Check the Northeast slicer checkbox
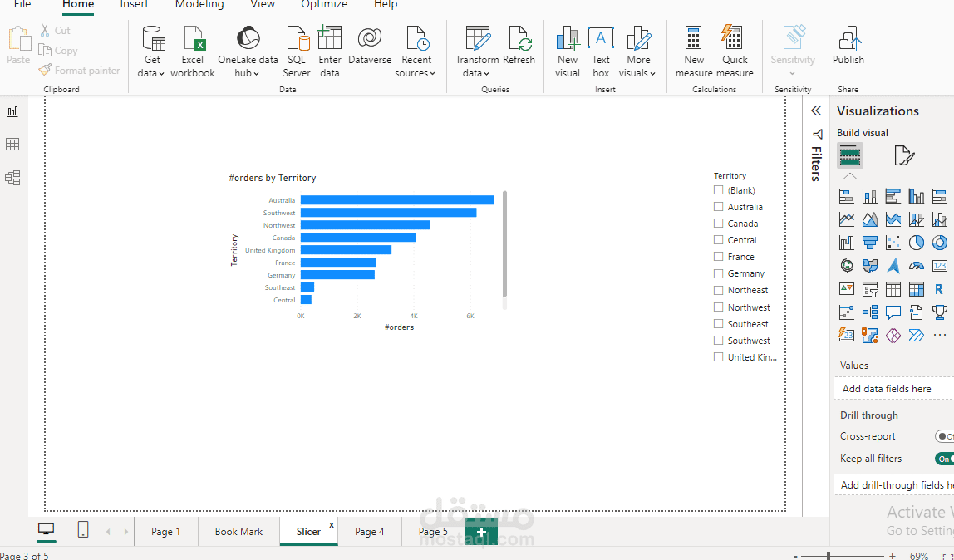 point(719,290)
